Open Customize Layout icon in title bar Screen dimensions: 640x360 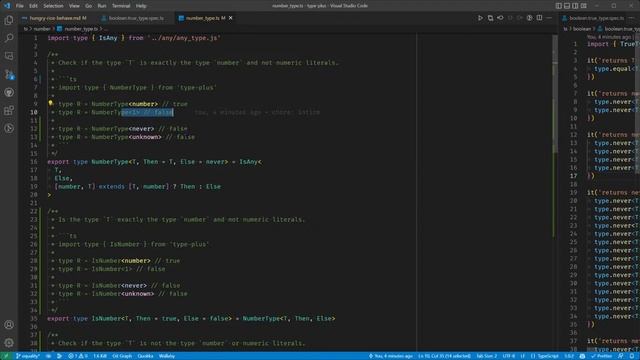point(584,6)
